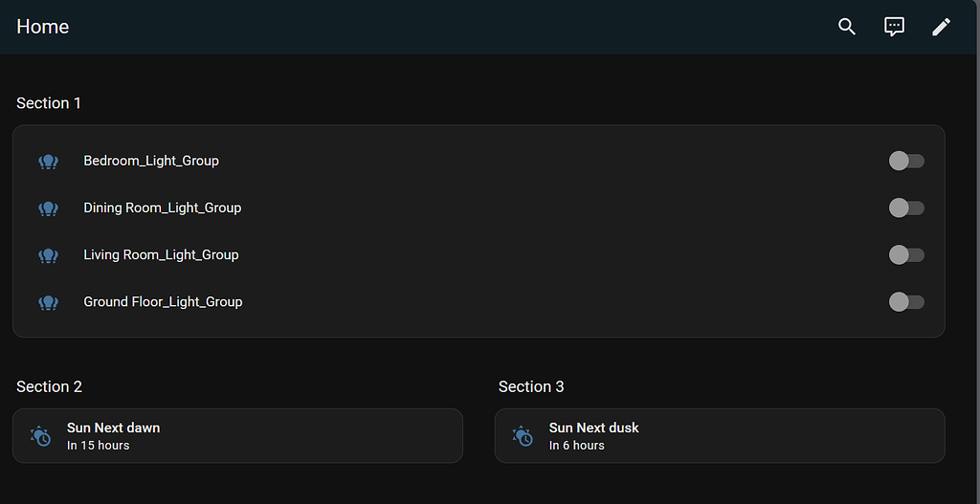Click the edit dashboard pencil icon

coord(941,27)
